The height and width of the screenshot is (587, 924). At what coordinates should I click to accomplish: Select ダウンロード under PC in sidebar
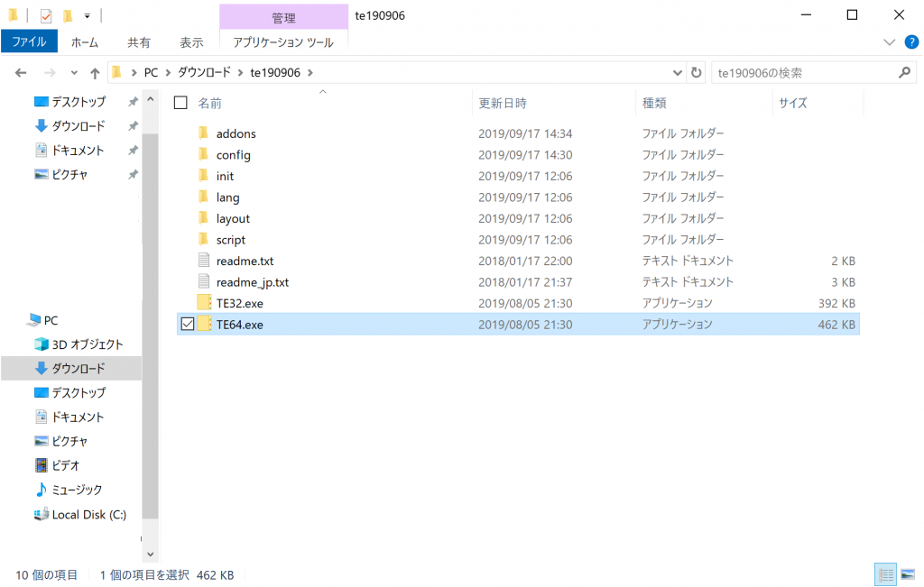pos(71,369)
